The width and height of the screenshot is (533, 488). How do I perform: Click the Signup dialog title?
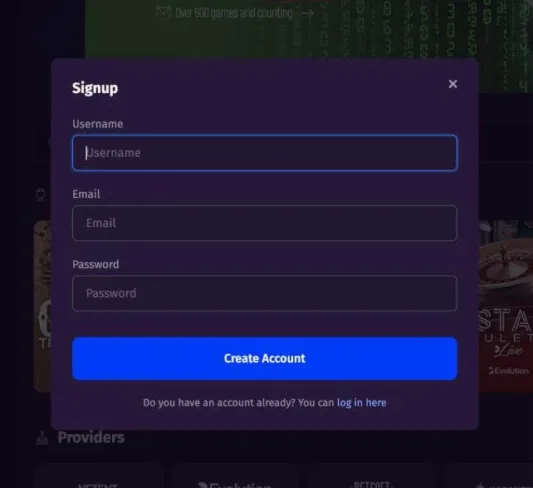click(x=95, y=88)
